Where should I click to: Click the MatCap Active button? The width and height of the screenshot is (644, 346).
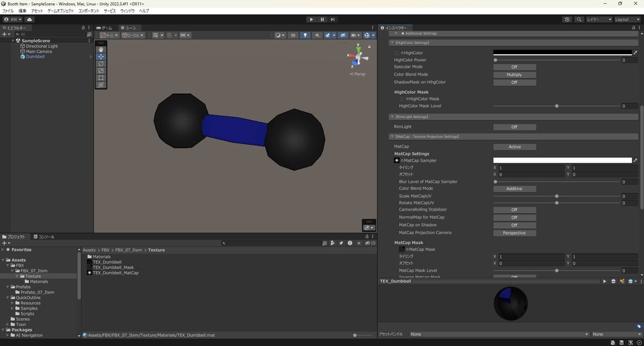[x=514, y=147]
